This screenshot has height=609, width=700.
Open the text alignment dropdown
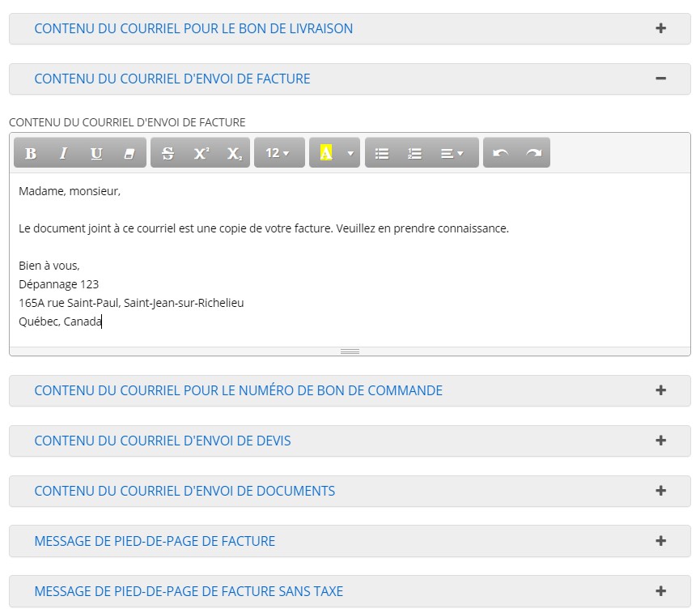449,153
